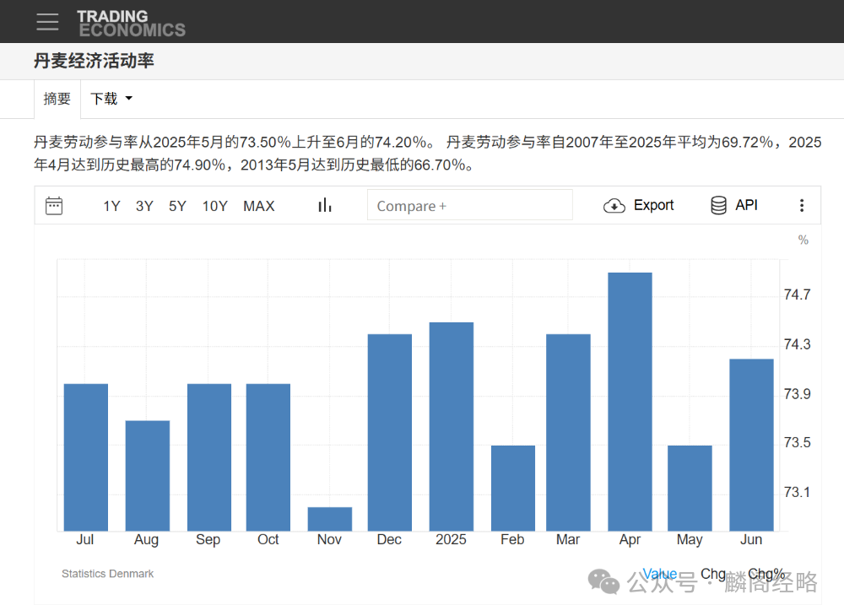Click the API database icon

718,205
